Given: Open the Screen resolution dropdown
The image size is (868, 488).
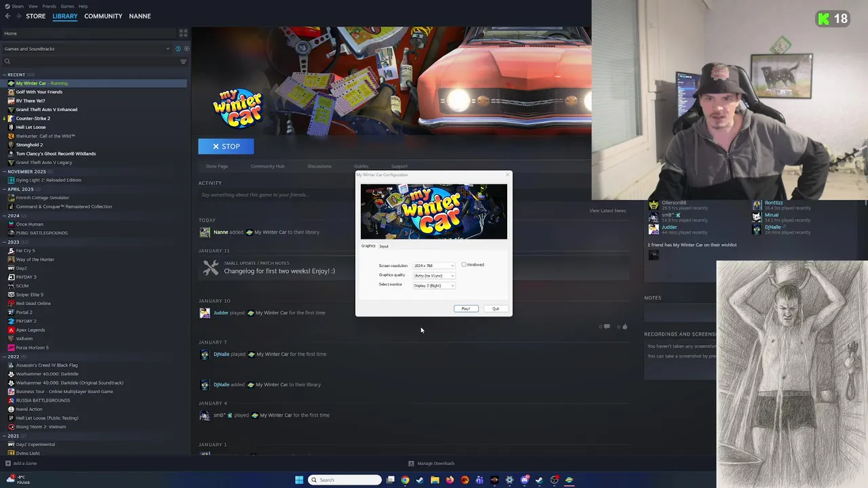Looking at the screenshot, I should 434,266.
